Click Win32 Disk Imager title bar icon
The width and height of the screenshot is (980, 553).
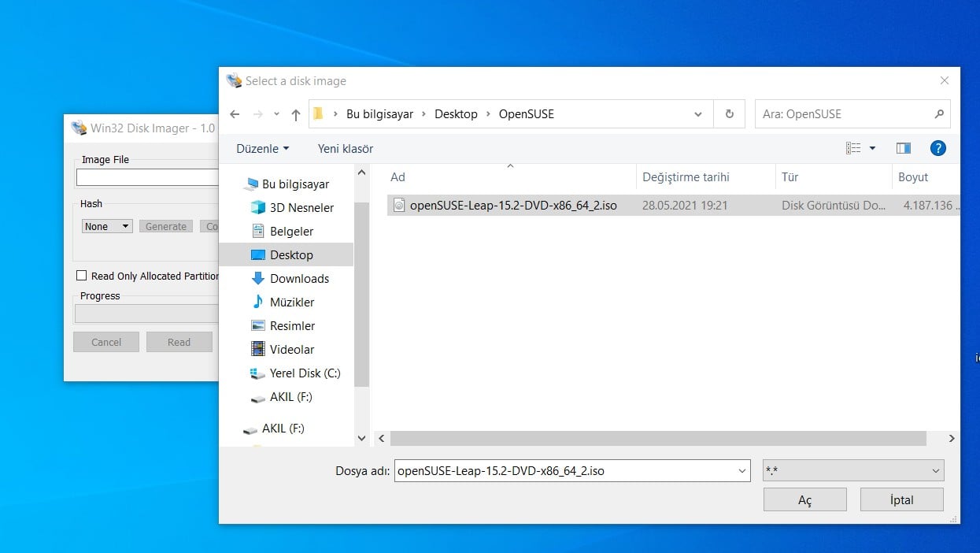(79, 128)
